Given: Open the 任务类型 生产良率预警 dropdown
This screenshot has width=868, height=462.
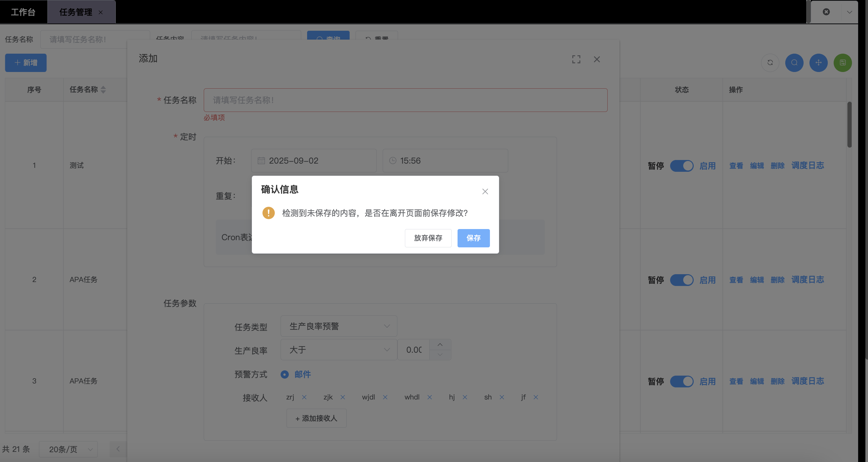Looking at the screenshot, I should click(339, 326).
